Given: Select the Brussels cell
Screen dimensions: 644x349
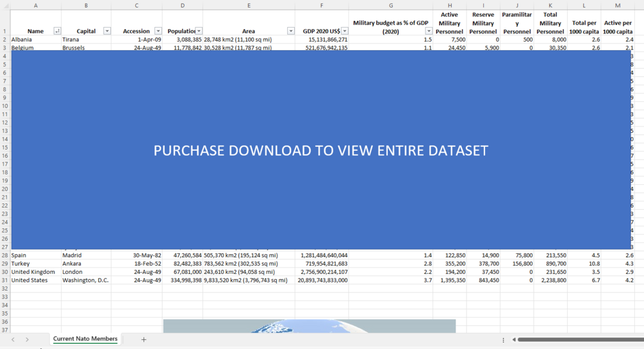Looking at the screenshot, I should tap(87, 47).
